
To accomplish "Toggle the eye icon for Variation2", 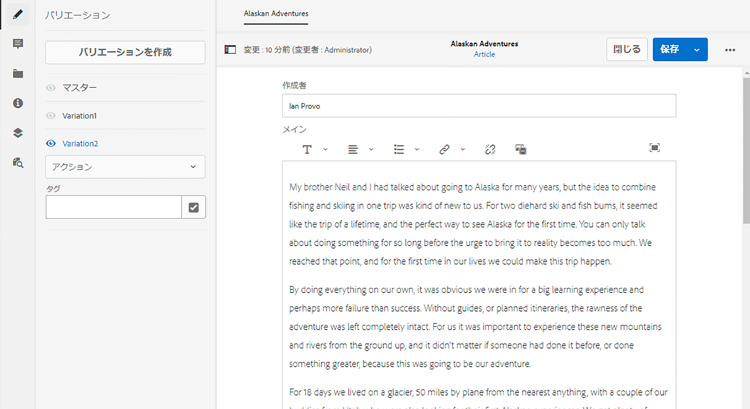I will [x=51, y=144].
